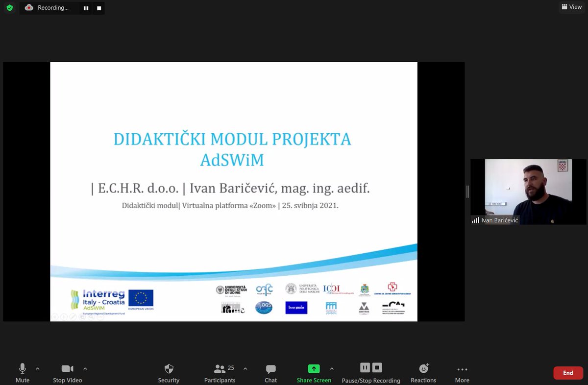Click signal strength icon on Ivan's tile
The width and height of the screenshot is (588, 385).
coord(475,220)
